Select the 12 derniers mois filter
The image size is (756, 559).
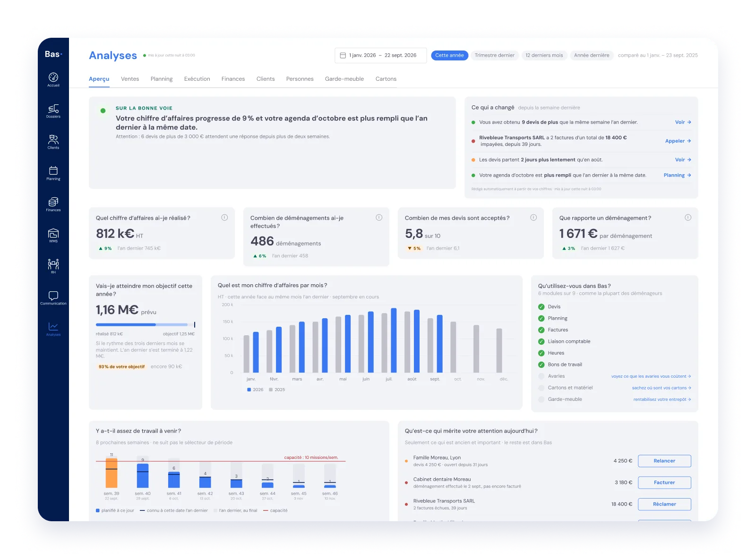point(544,55)
